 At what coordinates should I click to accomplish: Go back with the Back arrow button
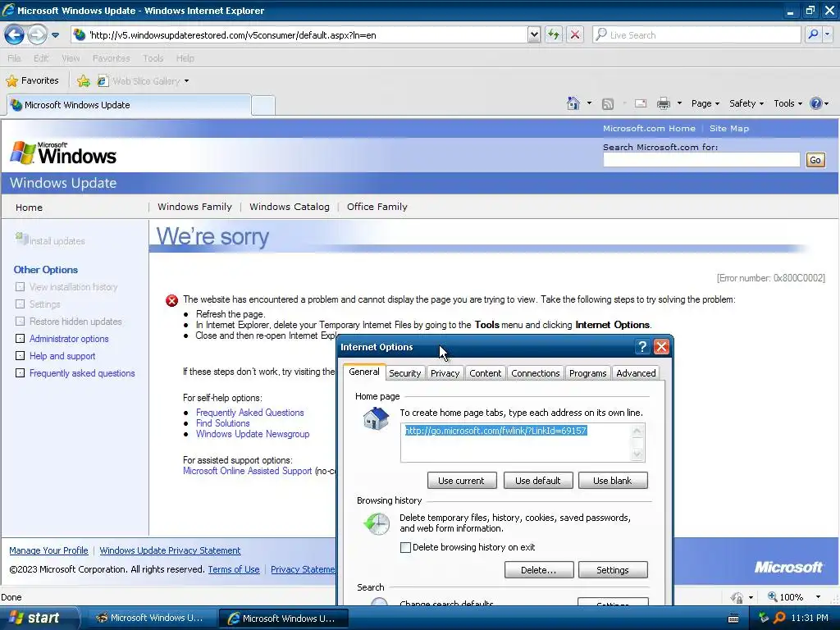(15, 35)
